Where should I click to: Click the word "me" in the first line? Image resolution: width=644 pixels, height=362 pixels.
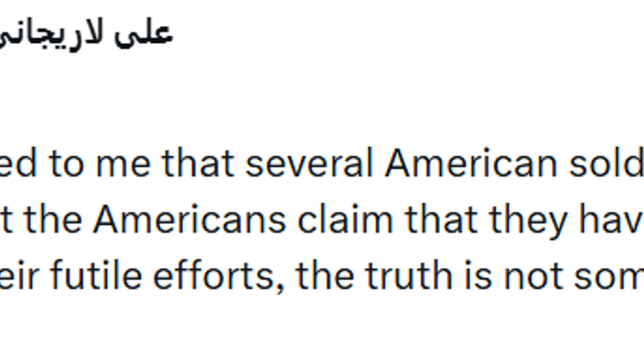click(x=123, y=164)
